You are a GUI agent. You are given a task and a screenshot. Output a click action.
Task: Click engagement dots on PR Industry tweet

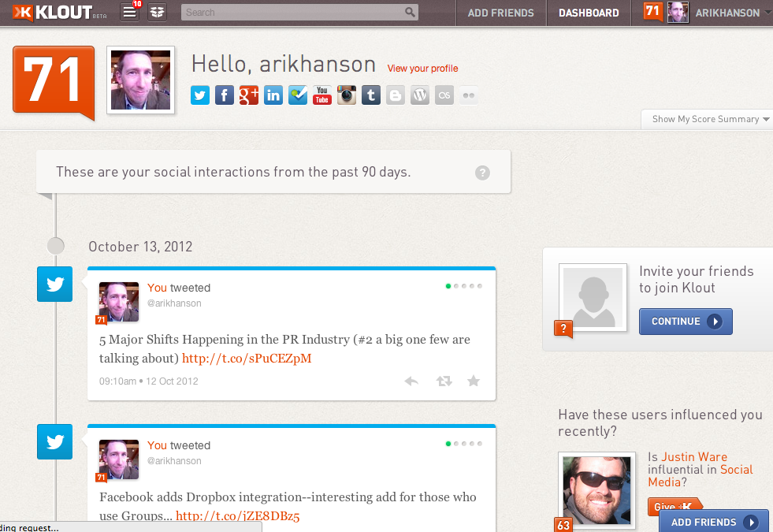463,286
